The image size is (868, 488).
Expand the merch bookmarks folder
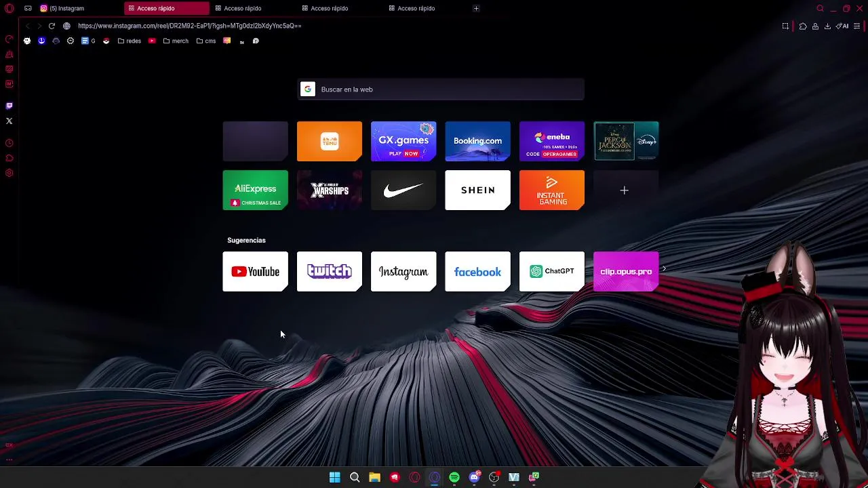176,41
